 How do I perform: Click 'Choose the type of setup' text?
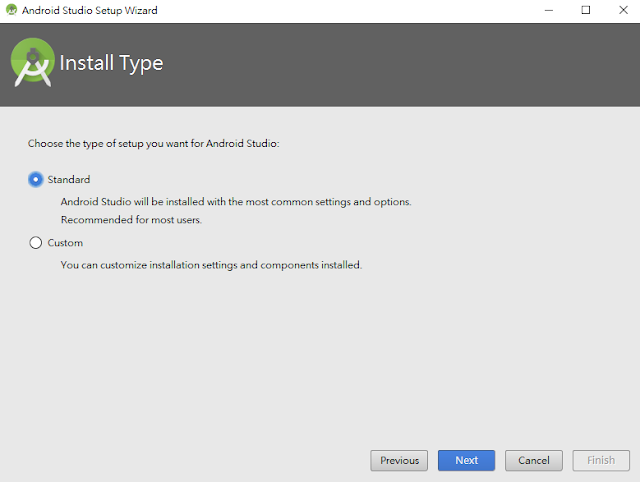tap(153, 144)
